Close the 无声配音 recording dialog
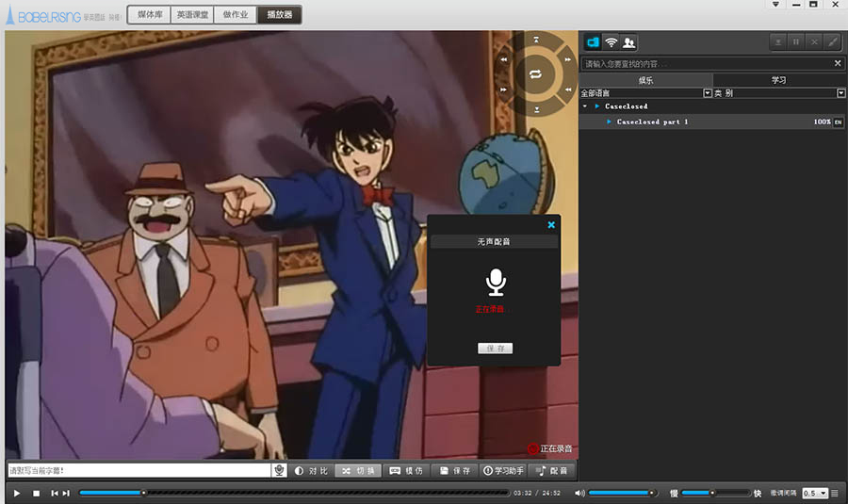The width and height of the screenshot is (848, 504). point(551,224)
